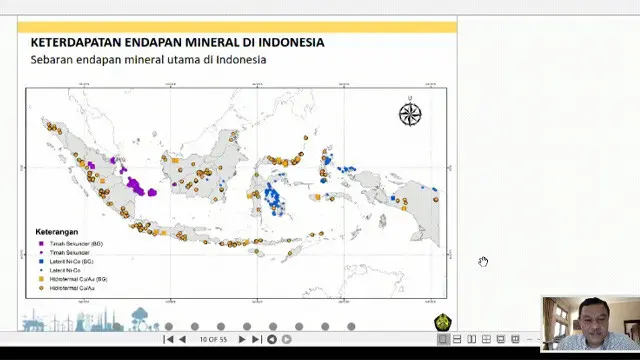Select single page view layout
The image size is (640, 360).
pyautogui.click(x=443, y=339)
